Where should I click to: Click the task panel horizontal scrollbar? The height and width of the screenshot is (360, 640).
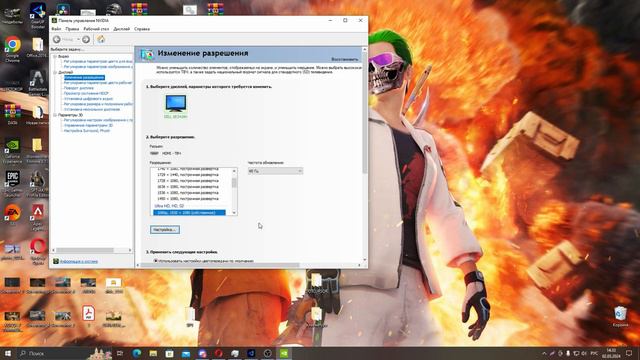tap(85, 250)
